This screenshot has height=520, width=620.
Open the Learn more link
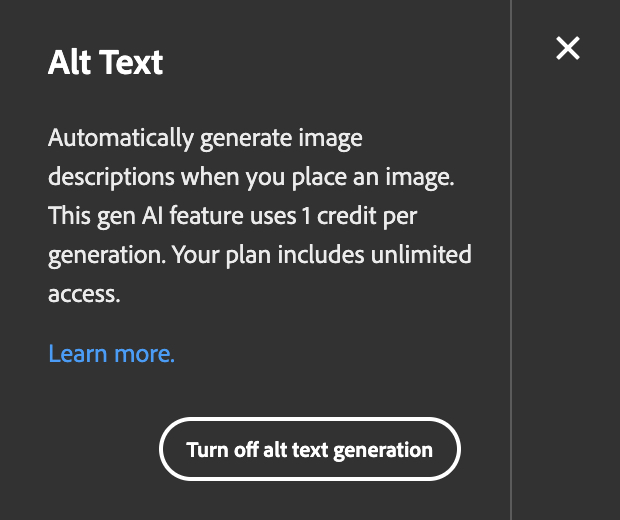coord(111,353)
